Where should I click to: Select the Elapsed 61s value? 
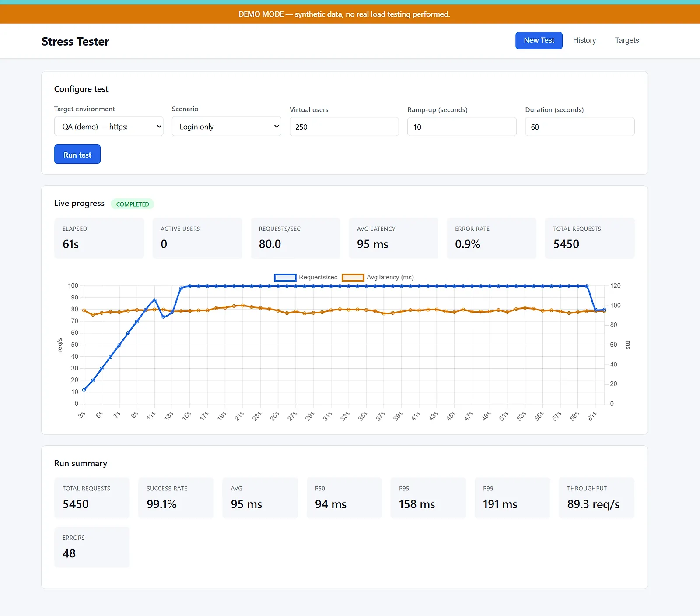pyautogui.click(x=70, y=244)
